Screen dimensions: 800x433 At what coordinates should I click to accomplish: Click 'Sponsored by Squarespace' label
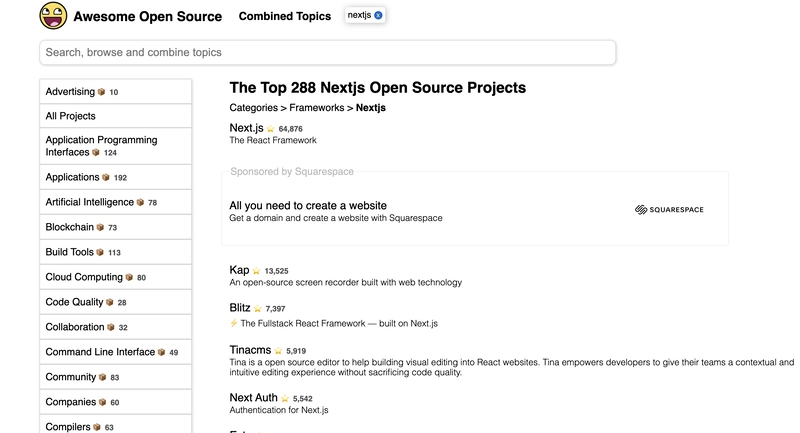click(x=292, y=171)
